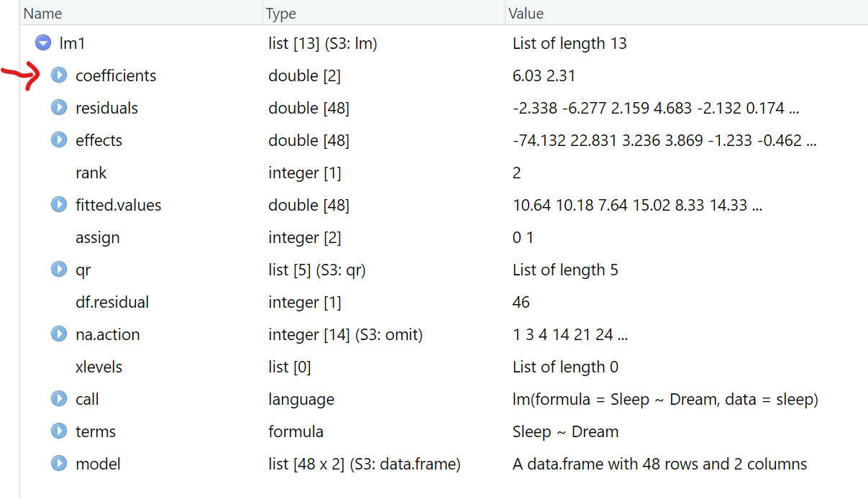868x499 pixels.
Task: Click the Type column header
Action: 281,14
